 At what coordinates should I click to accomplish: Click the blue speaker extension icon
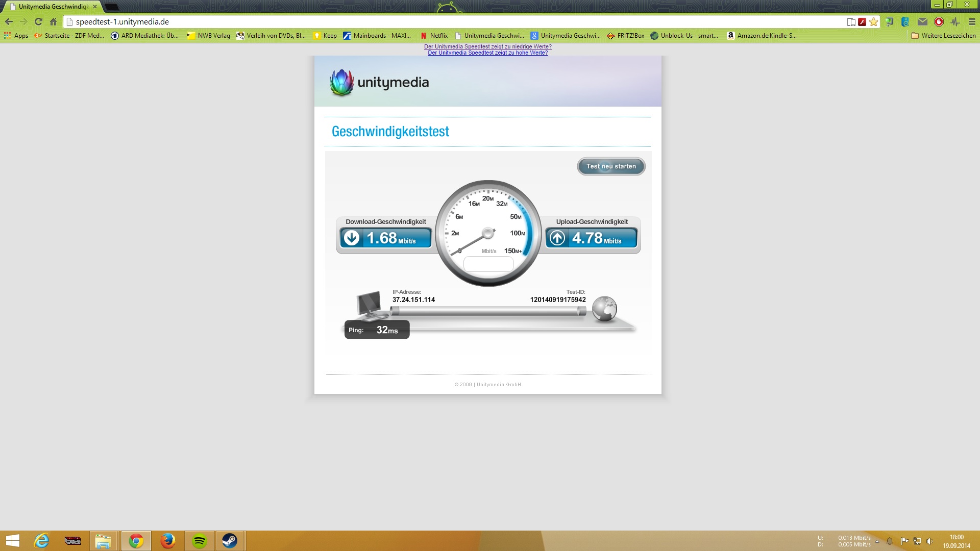(x=905, y=22)
